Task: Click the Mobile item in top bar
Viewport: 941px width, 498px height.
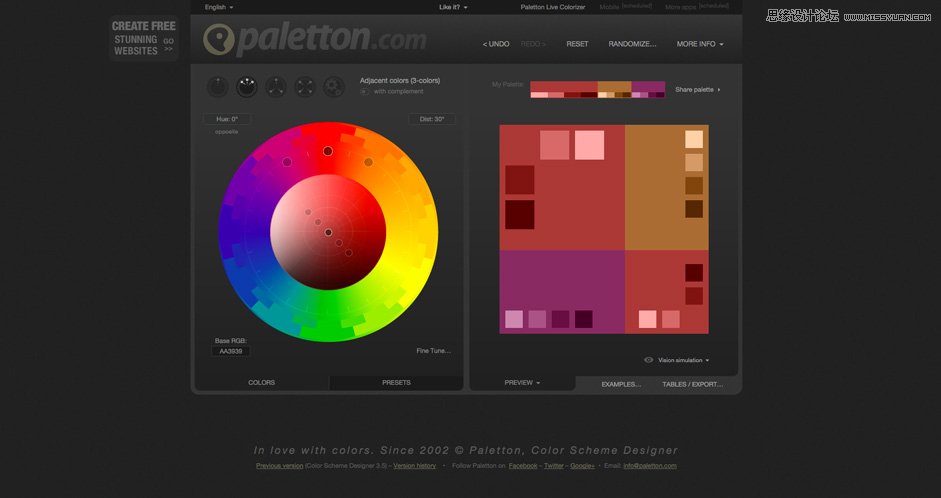Action: [625, 7]
